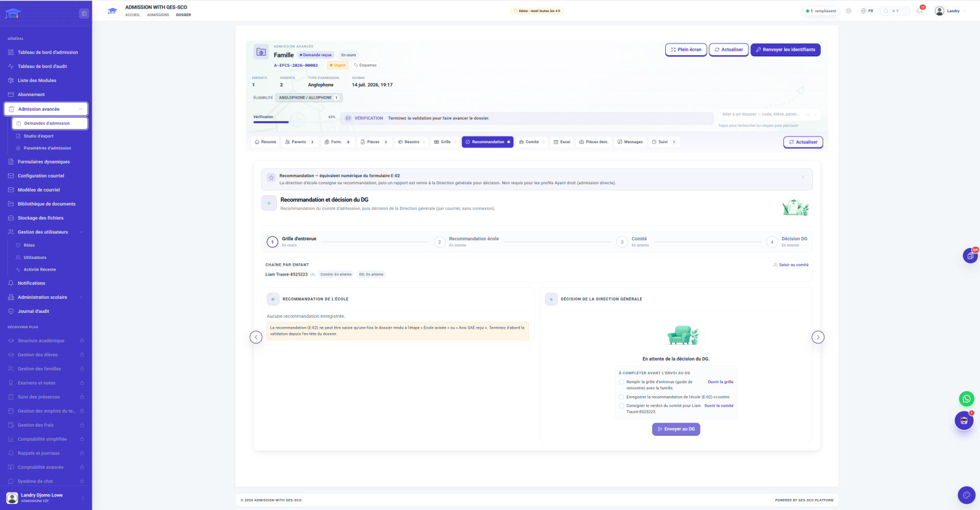The image size is (980, 510).
Task: Open the Landry user menu dropdown
Action: (x=950, y=11)
